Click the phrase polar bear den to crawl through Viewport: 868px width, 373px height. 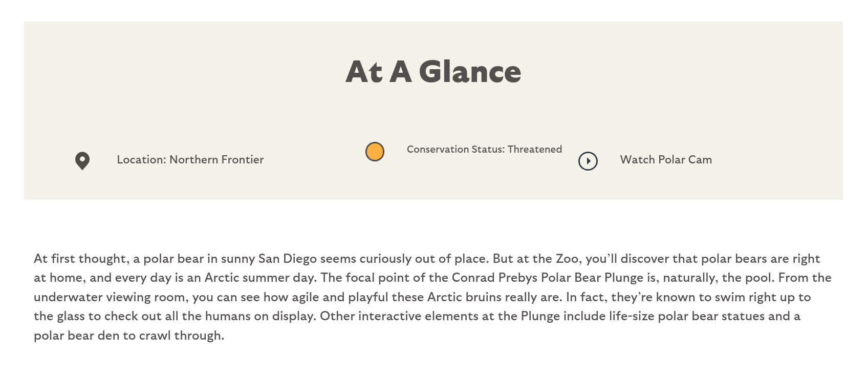tap(128, 336)
